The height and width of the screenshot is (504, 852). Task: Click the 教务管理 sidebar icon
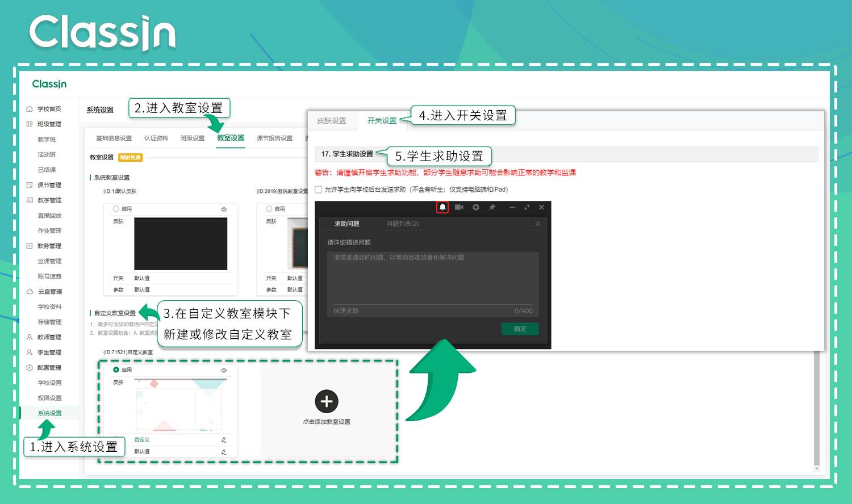pyautogui.click(x=30, y=246)
